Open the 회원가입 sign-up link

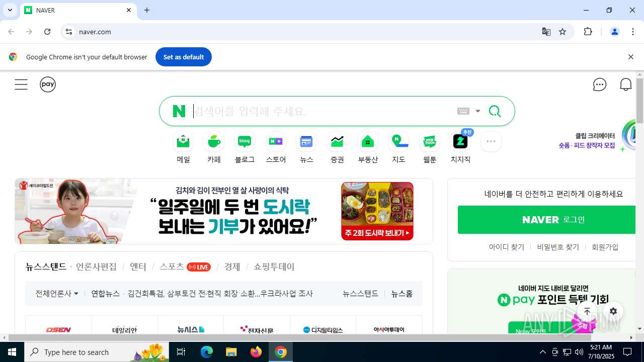[605, 247]
